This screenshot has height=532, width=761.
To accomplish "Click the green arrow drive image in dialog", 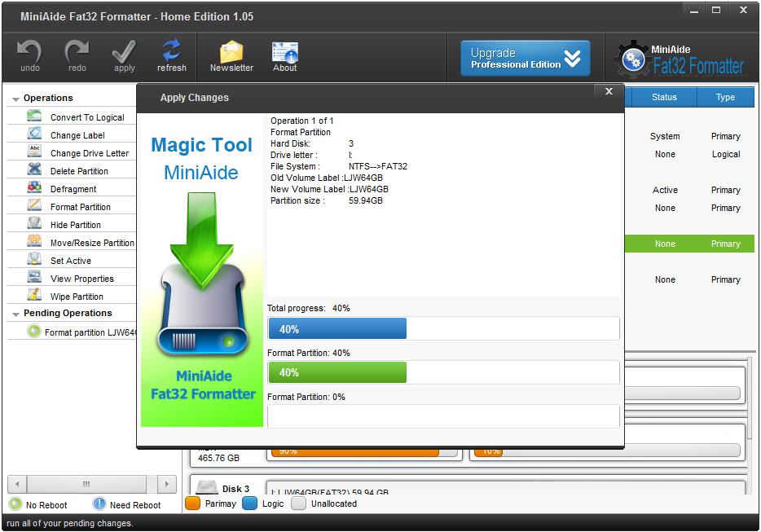I will click(x=202, y=275).
